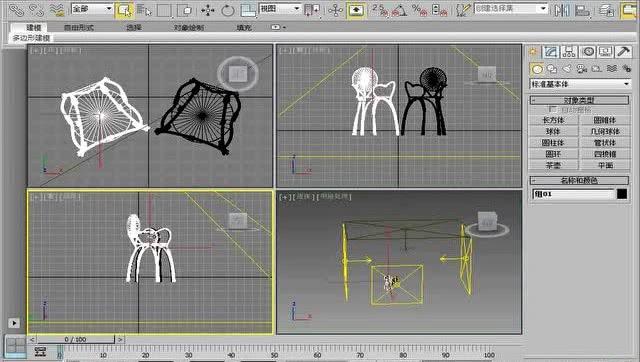Toggle the Percent Snap button
Image resolution: width=640 pixels, height=362 pixels.
click(419, 10)
